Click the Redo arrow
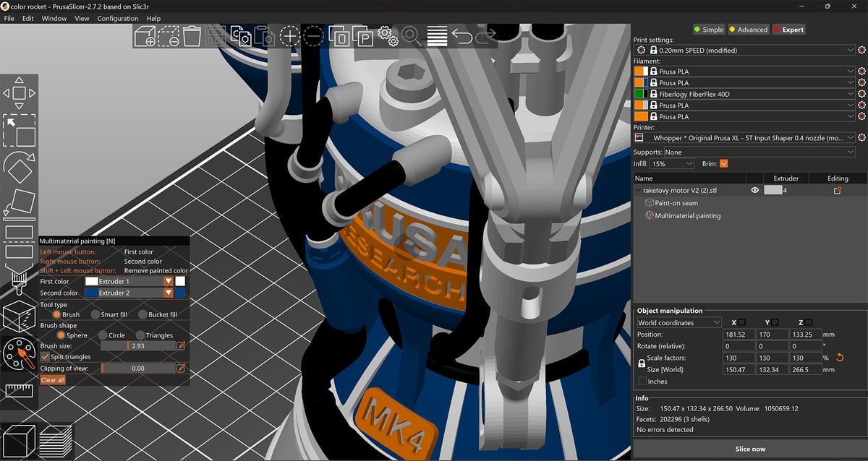The image size is (868, 461). point(485,35)
